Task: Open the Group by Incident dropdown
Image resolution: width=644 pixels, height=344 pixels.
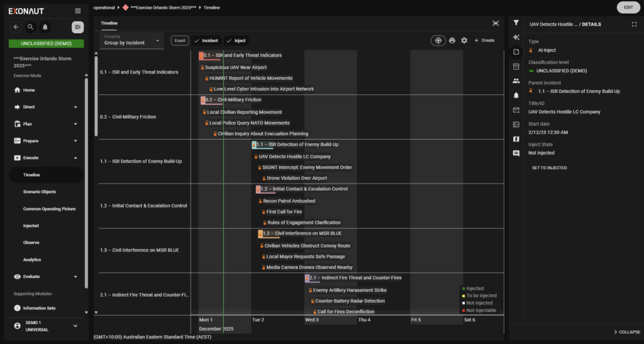Action: click(131, 40)
